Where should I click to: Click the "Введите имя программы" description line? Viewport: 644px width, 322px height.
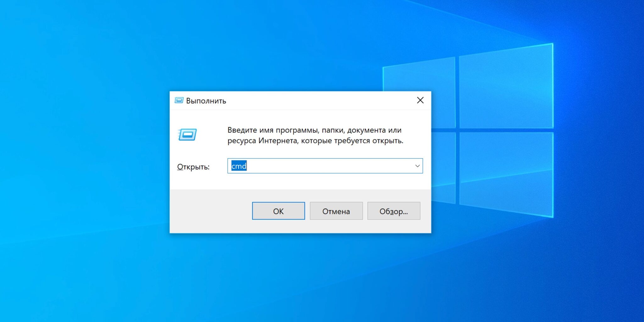coord(314,130)
